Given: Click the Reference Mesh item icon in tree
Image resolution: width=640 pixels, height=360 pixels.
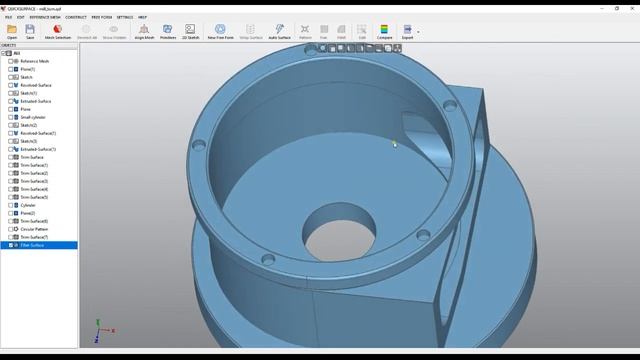Looking at the screenshot, I should click(16, 61).
